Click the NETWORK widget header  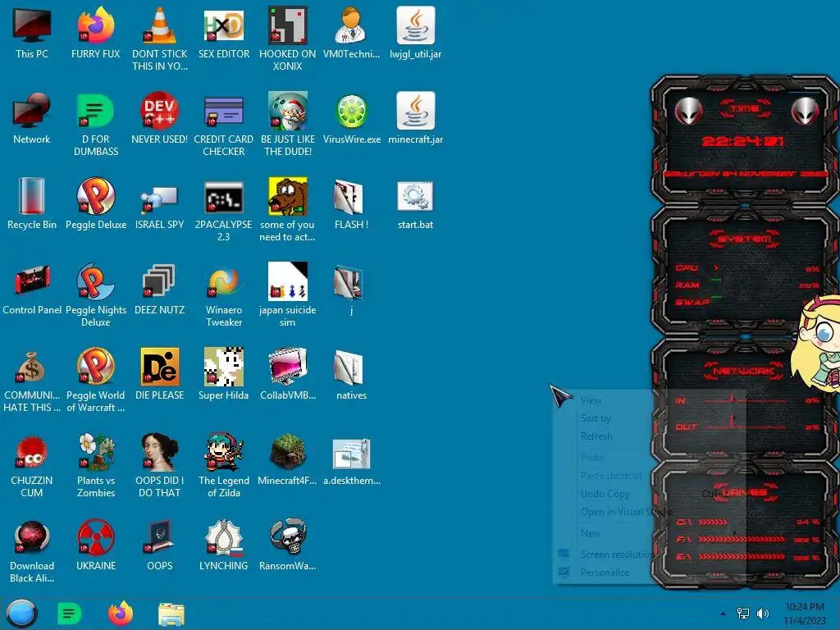pyautogui.click(x=743, y=370)
